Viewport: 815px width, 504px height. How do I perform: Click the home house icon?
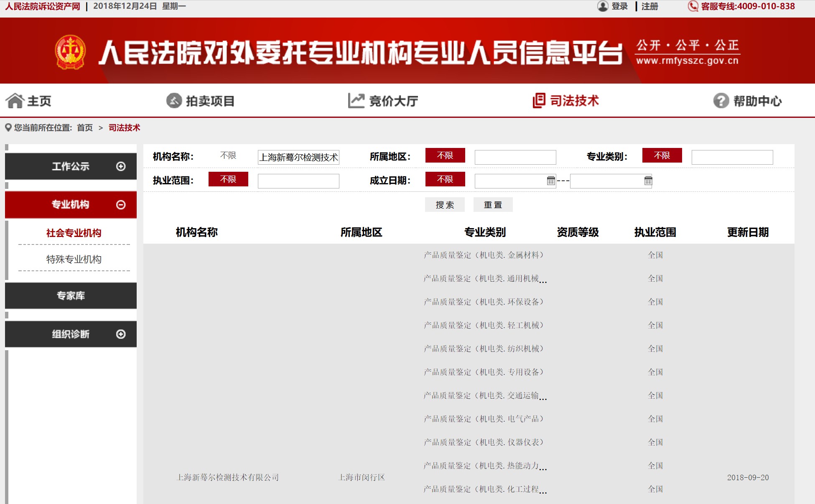coord(15,101)
